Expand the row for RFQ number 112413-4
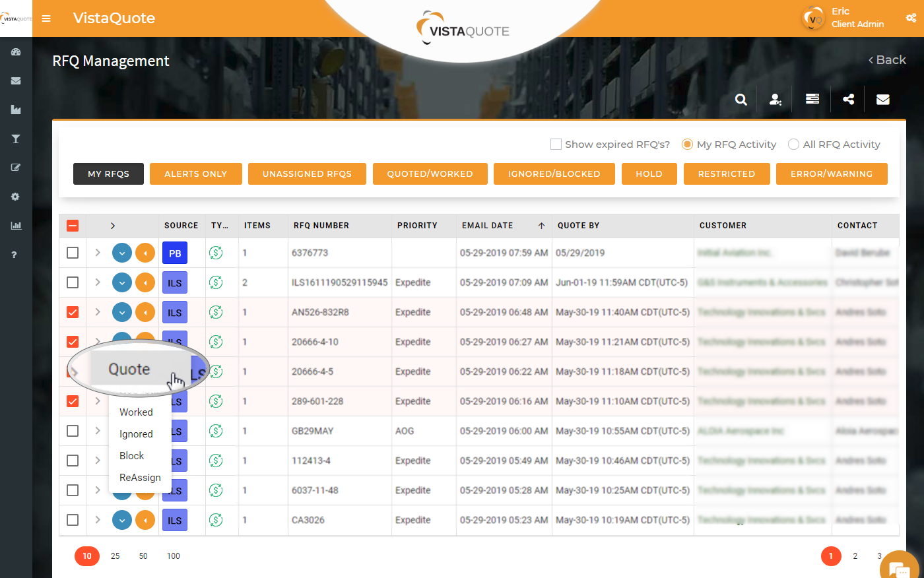Screen dimensions: 924x578 tap(96, 460)
